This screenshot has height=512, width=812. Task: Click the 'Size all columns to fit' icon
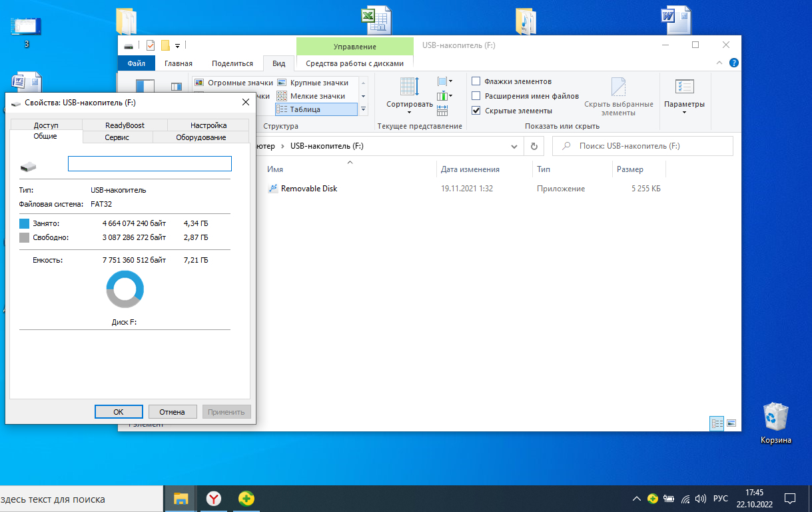[x=442, y=111]
